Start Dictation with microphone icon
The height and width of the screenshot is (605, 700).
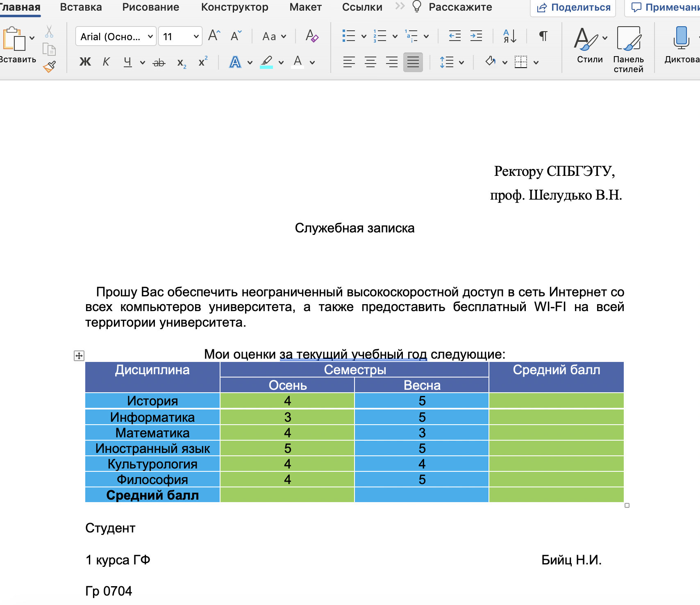(x=681, y=38)
